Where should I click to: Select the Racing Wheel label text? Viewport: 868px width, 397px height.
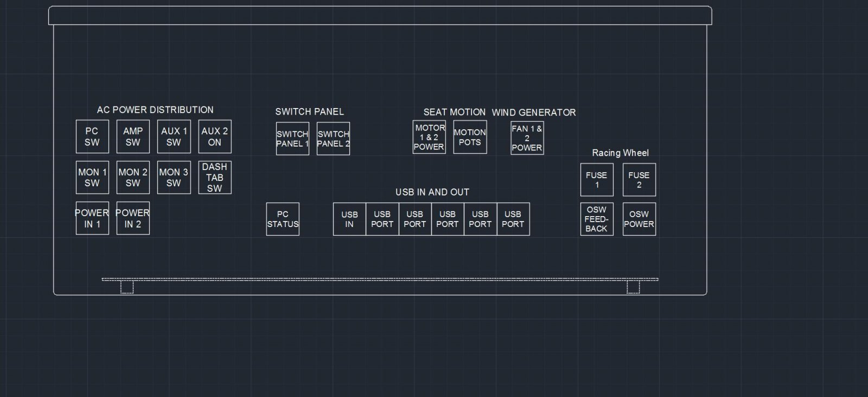(620, 153)
